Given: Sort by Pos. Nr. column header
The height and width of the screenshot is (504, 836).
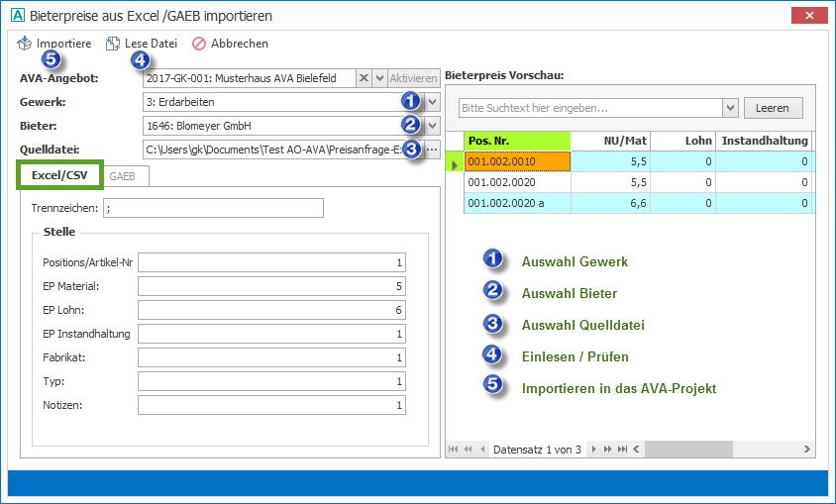Looking at the screenshot, I should (517, 142).
